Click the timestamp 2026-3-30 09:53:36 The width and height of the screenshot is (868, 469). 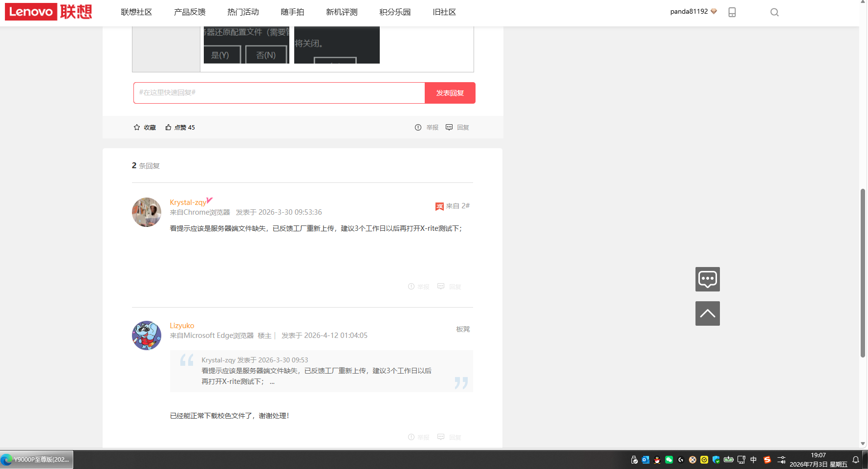pos(290,212)
